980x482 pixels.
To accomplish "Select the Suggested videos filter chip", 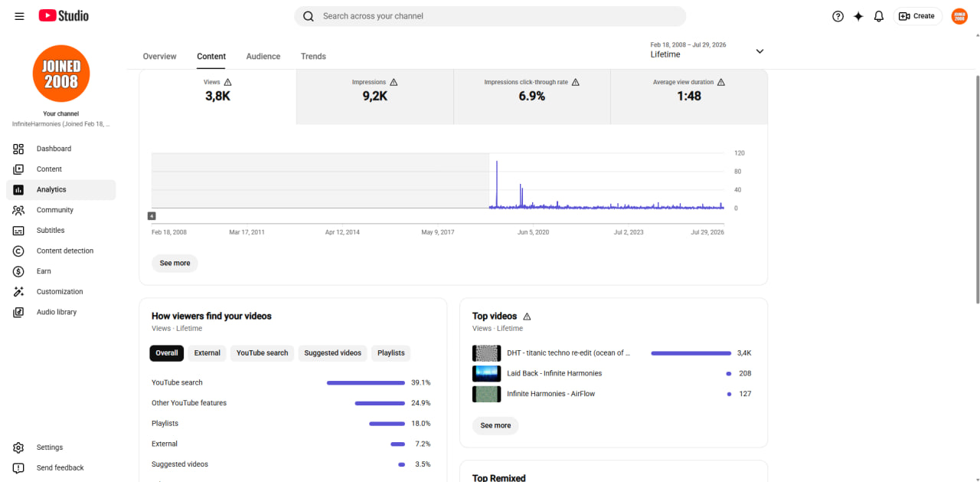I will point(332,353).
